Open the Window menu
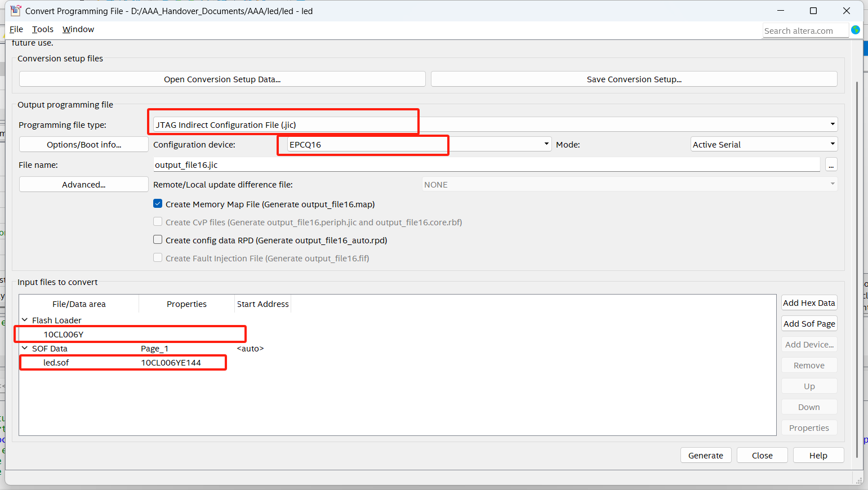The height and width of the screenshot is (490, 868). [x=78, y=29]
